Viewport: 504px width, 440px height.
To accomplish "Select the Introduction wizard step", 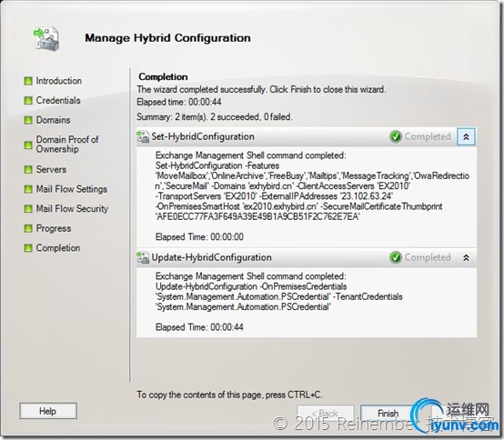I will pyautogui.click(x=59, y=81).
